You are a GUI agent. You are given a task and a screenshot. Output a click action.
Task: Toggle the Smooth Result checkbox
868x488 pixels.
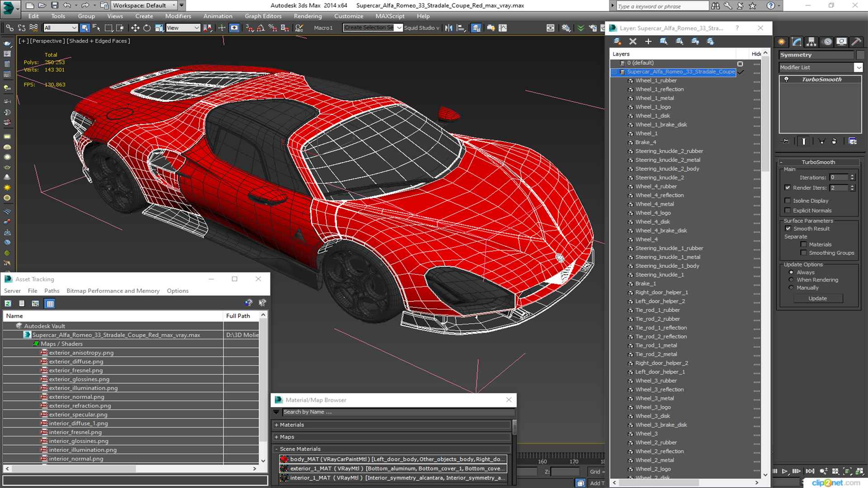(x=788, y=229)
